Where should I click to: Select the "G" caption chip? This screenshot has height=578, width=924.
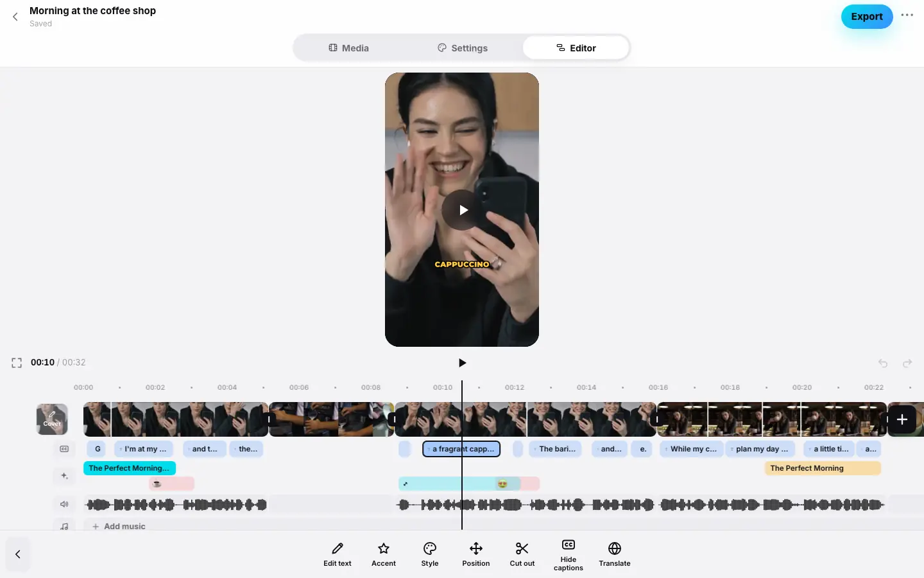point(97,449)
